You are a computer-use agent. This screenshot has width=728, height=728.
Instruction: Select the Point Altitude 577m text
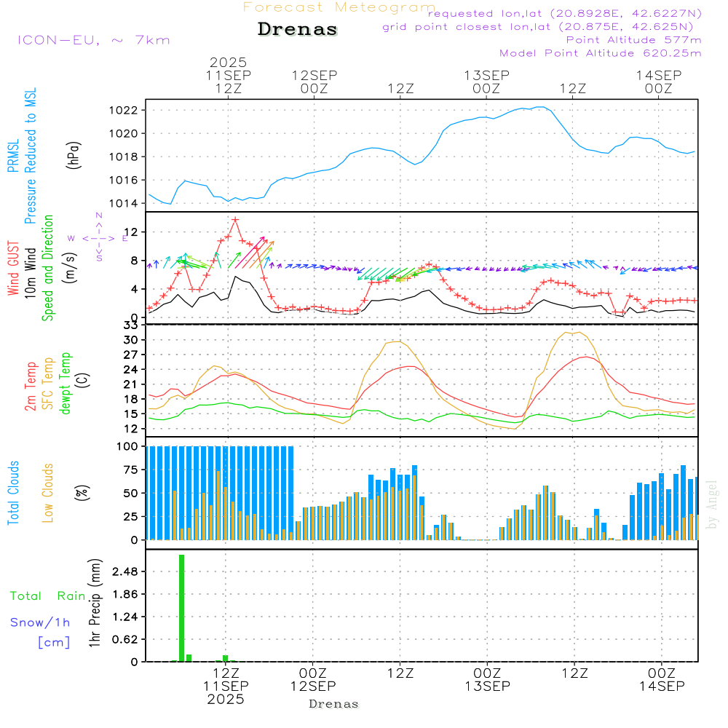click(633, 40)
